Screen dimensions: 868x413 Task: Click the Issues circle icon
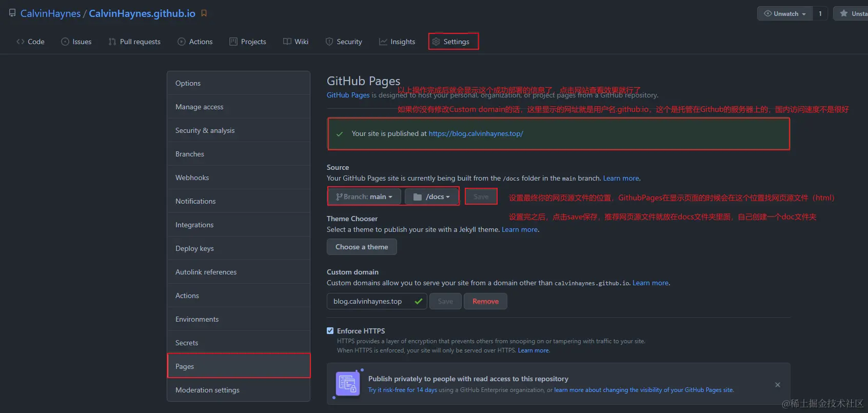click(65, 42)
